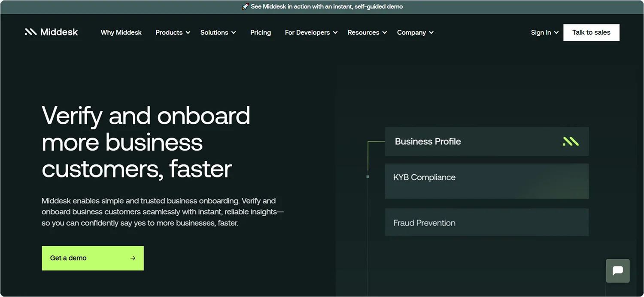Open the Solutions menu label
Image resolution: width=644 pixels, height=297 pixels.
tap(214, 33)
